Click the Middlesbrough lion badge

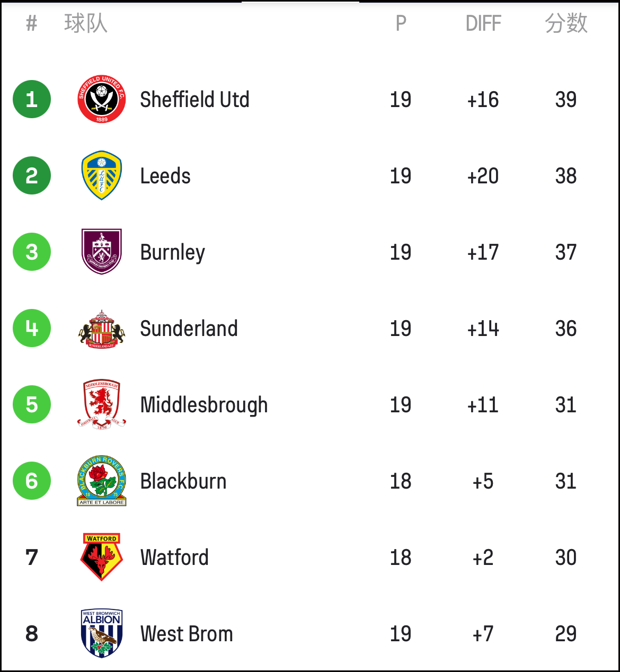(102, 404)
